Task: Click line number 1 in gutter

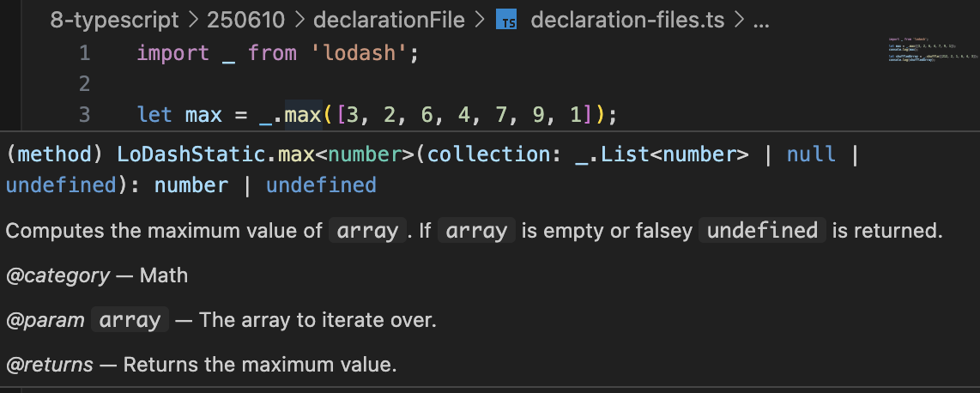Action: [x=84, y=53]
